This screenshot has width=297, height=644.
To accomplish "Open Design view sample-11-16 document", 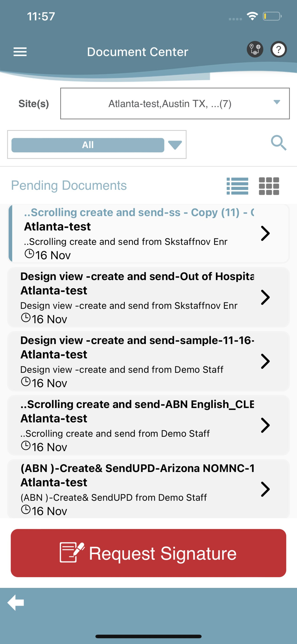I will [148, 361].
